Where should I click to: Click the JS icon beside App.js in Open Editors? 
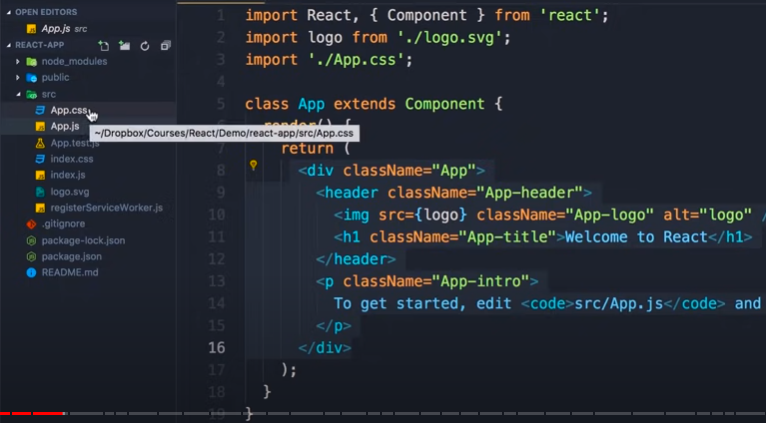[x=31, y=29]
